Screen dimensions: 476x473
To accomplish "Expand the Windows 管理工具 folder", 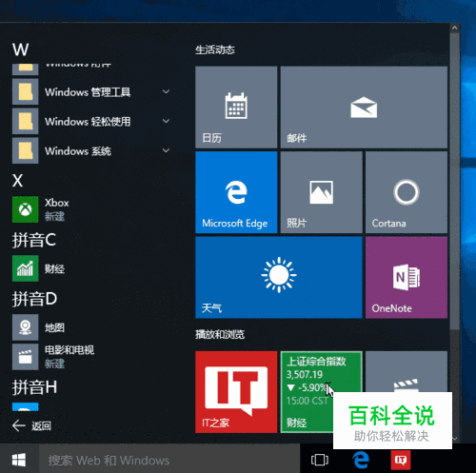I will pyautogui.click(x=166, y=91).
